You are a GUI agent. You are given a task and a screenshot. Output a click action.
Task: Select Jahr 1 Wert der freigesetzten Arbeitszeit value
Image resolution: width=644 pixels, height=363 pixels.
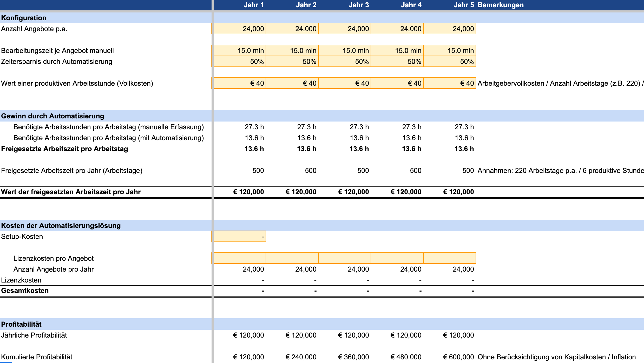(x=248, y=192)
